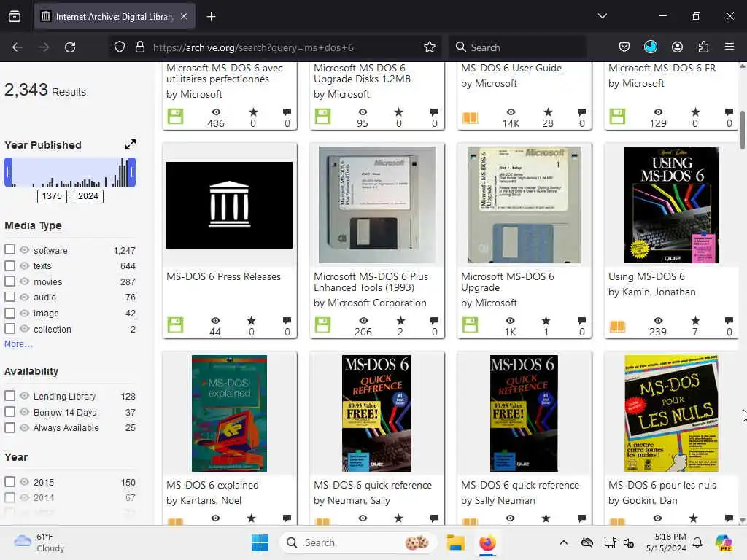Viewport: 747px width, 560px height.
Task: Open MS-DOS 6 pour les nuls title
Action: tap(662, 485)
